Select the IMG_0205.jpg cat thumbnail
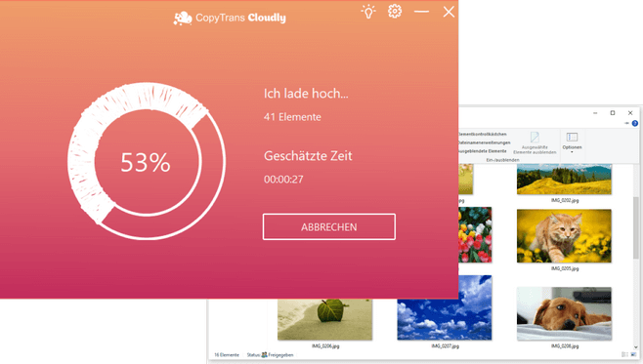The image size is (643, 364). [x=564, y=236]
